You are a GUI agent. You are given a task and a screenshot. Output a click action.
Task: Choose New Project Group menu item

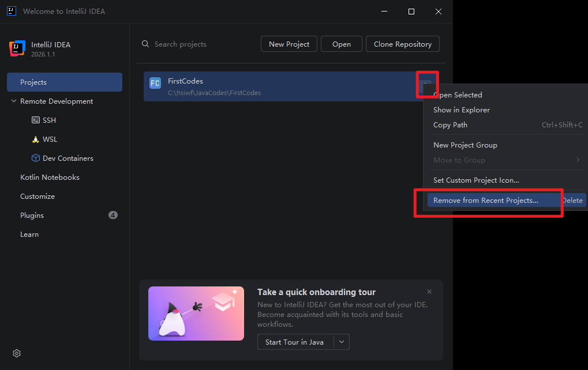[x=505, y=145]
